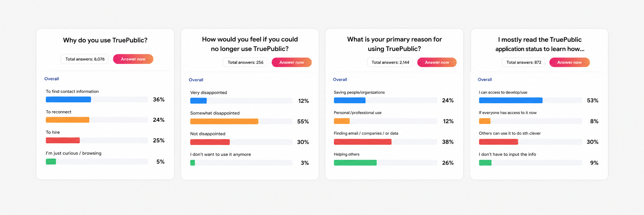The width and height of the screenshot is (644, 215).
Task: Click the green 'Helping others' bar
Action: [355, 163]
